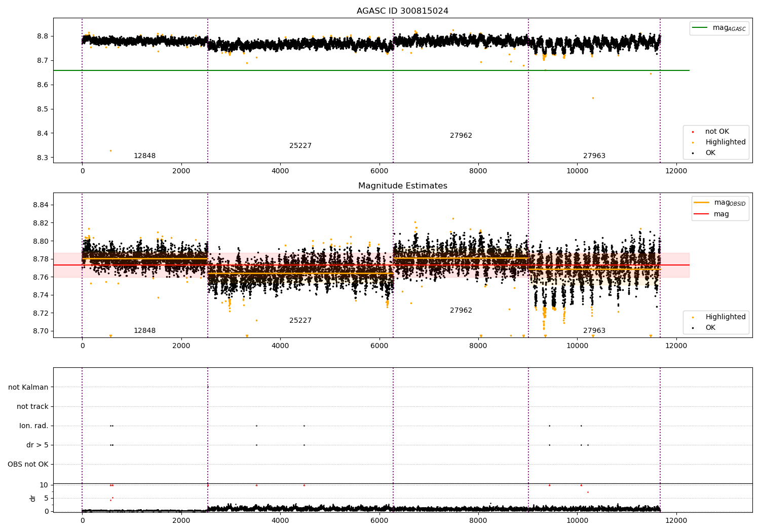Viewport: 760px width, 532px height.
Task: Click the 'Magnitude Estimates' plot title
Action: point(402,186)
